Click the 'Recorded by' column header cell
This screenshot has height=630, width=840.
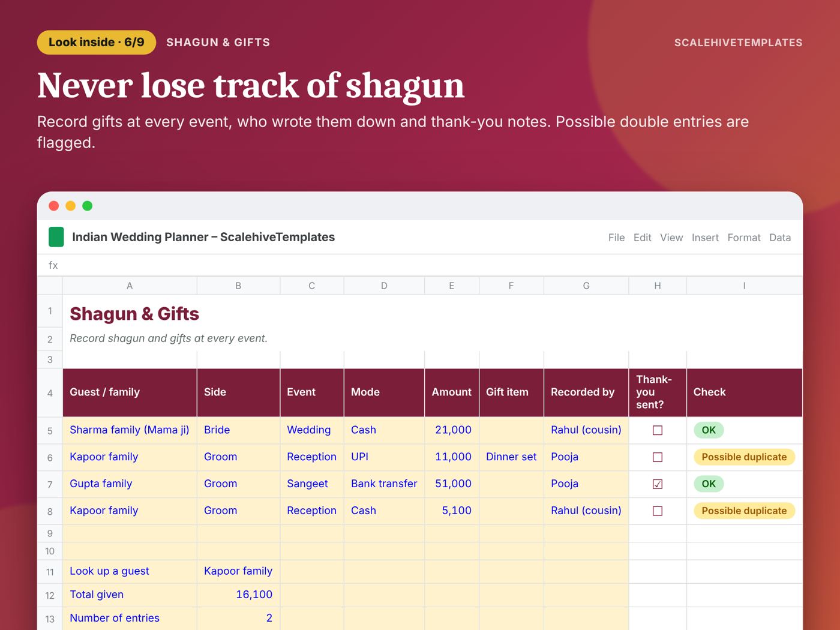586,392
